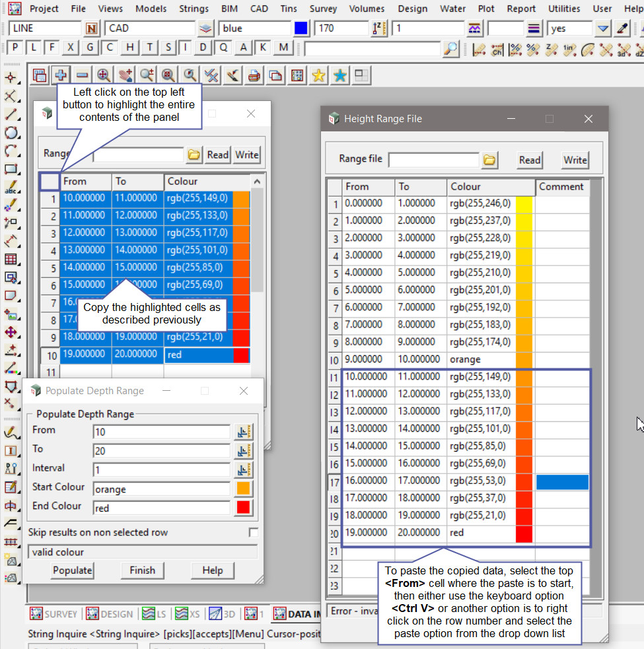
Task: Click the magnifier search icon after text box
Action: 450,48
